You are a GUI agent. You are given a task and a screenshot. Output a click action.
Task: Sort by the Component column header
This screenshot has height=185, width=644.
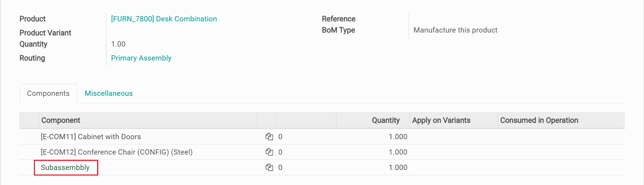[x=61, y=120]
